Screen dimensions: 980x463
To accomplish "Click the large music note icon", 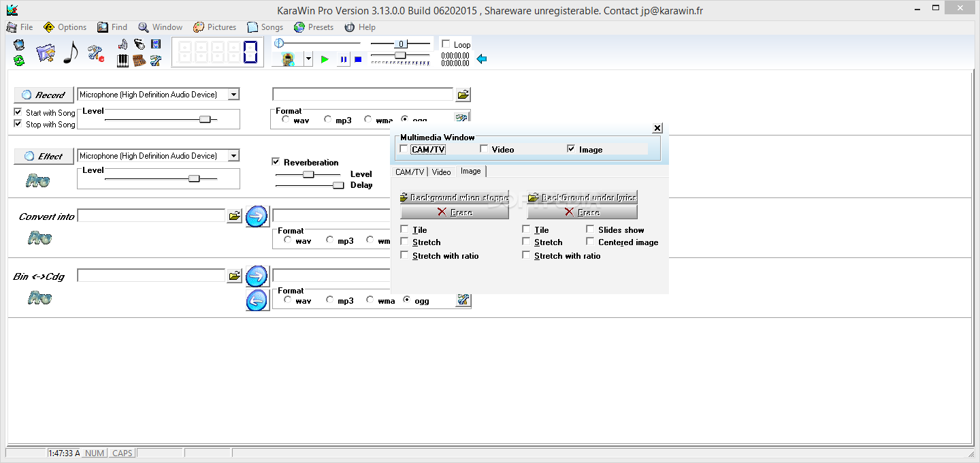I will tap(71, 52).
